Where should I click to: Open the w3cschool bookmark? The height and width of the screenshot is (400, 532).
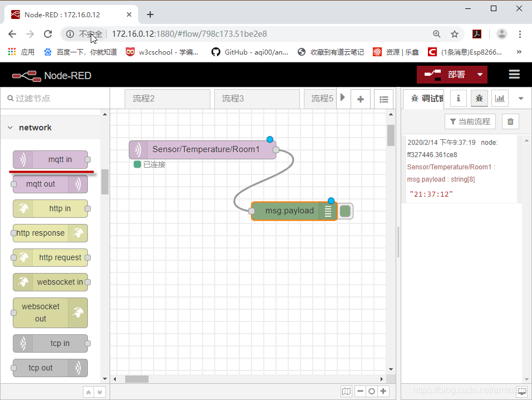pos(162,52)
